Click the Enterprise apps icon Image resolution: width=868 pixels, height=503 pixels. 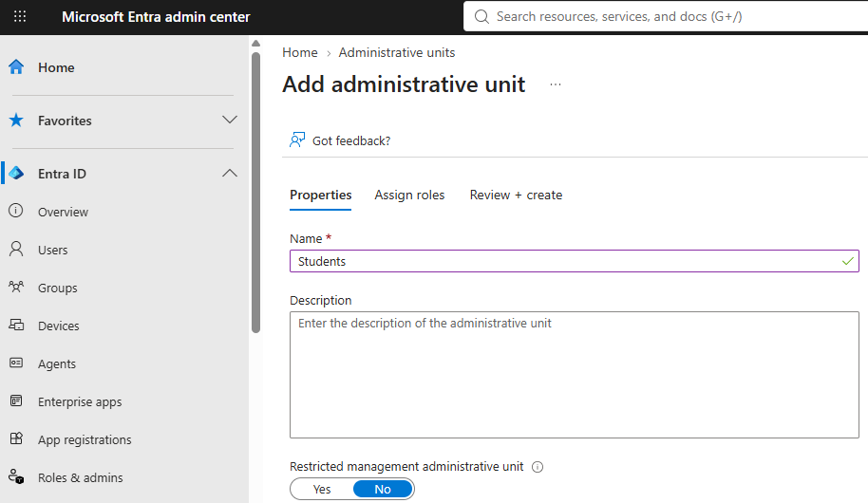click(16, 401)
